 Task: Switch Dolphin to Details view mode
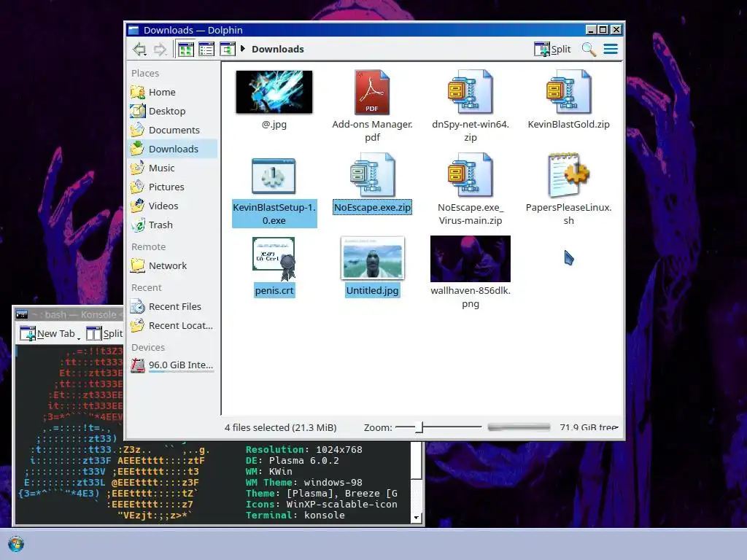(228, 49)
